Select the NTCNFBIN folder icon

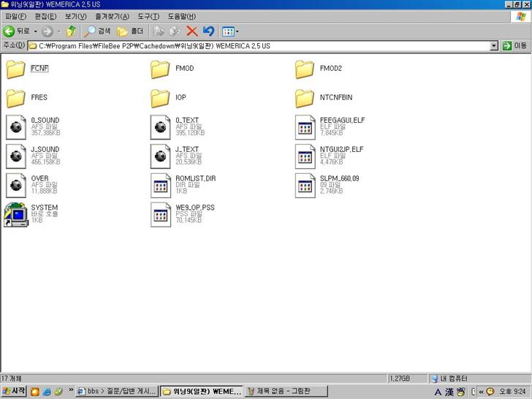(x=305, y=99)
